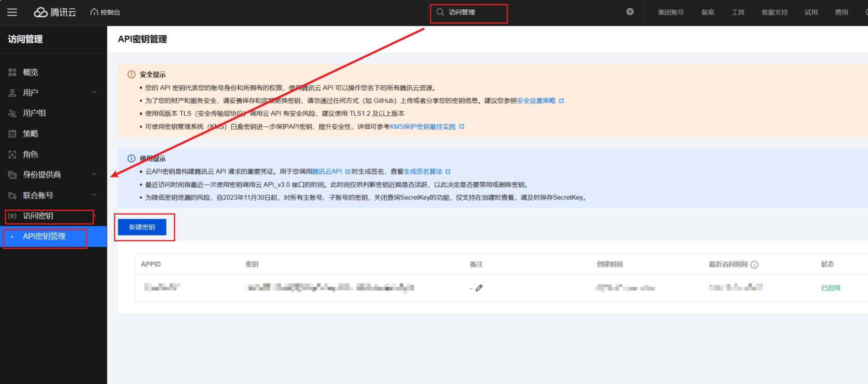The image size is (868, 384).
Task: Expand the User submenu chevron
Action: tap(94, 93)
